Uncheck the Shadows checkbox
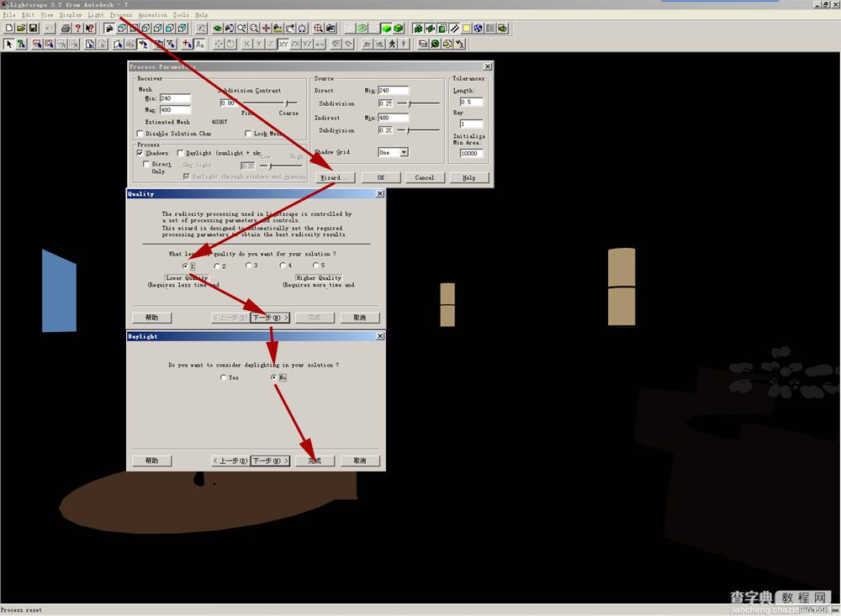Screen dimensions: 841x616 point(140,153)
